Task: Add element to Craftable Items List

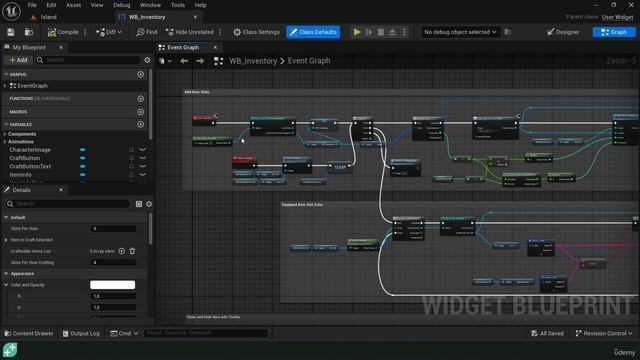Action: click(122, 251)
